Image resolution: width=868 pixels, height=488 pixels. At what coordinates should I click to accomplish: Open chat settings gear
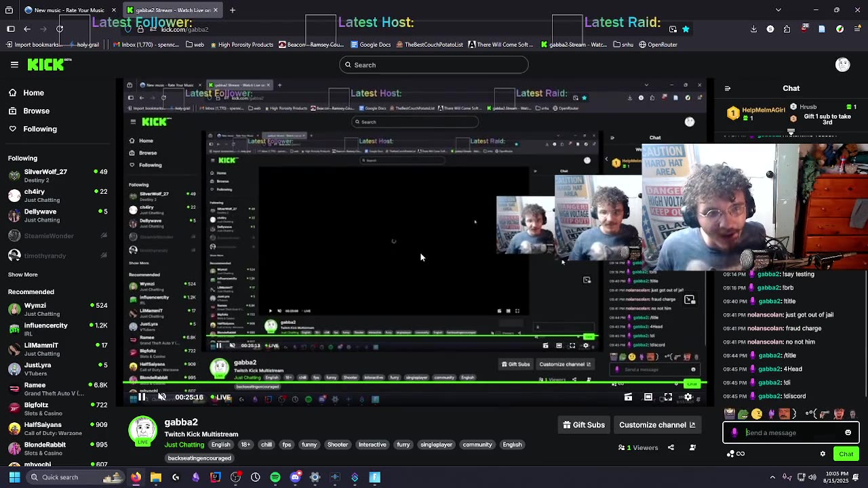pyautogui.click(x=823, y=454)
